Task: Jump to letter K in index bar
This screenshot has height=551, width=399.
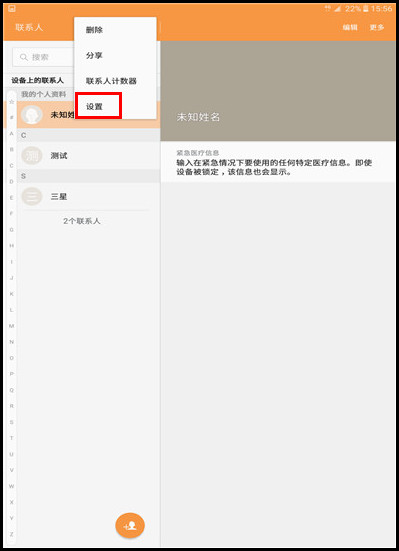Action: coord(12,294)
